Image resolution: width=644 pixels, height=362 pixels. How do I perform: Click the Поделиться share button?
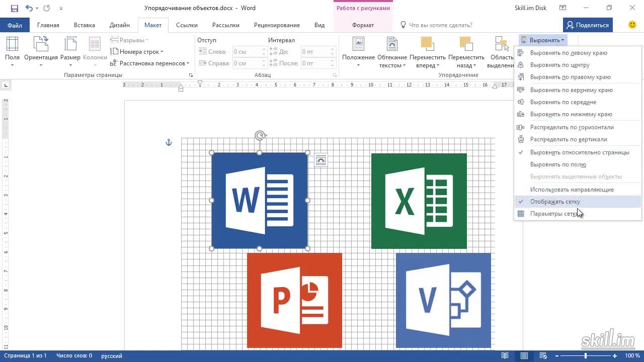pos(587,25)
